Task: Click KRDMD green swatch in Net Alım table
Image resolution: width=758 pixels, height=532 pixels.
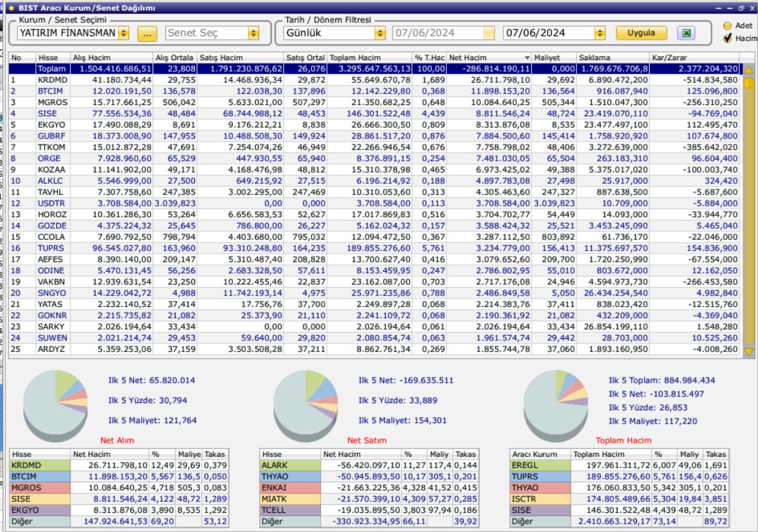Action: (40, 465)
